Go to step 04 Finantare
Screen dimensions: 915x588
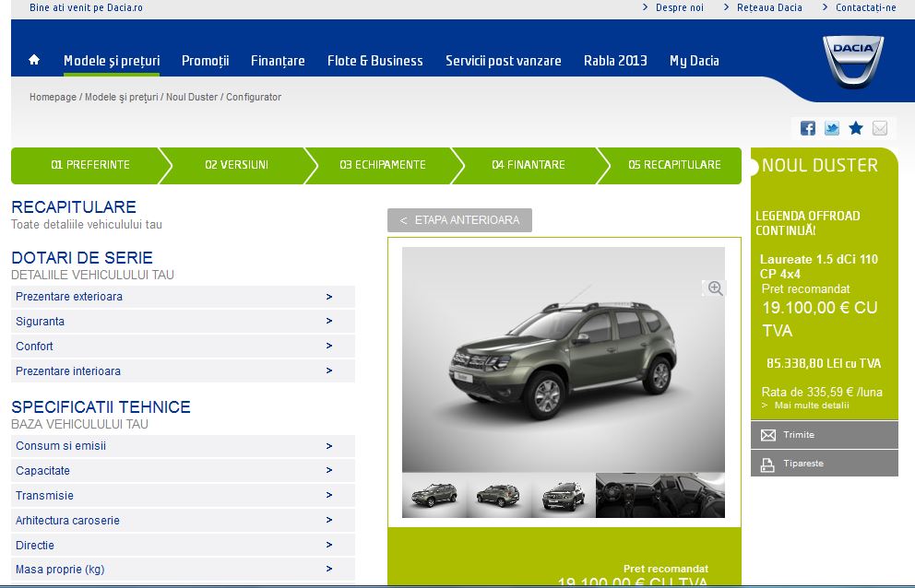pos(529,165)
